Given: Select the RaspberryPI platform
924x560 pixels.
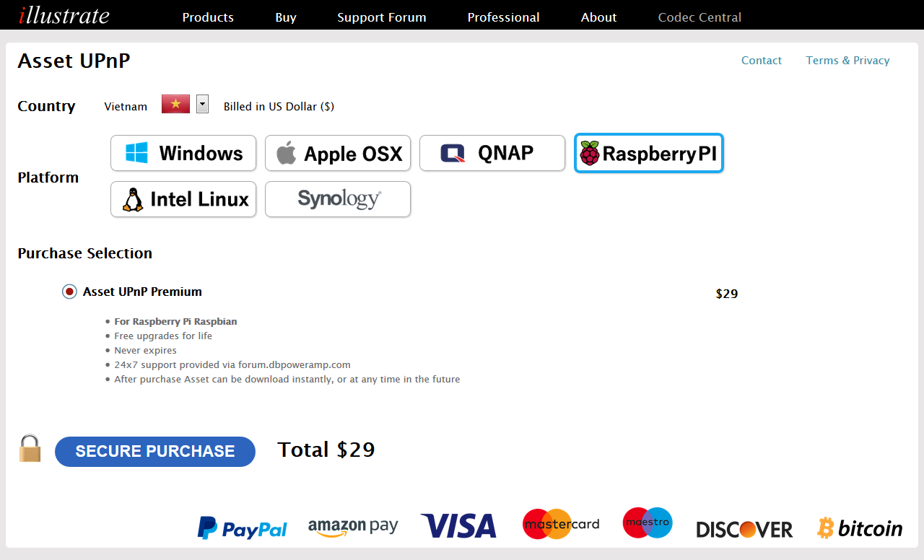Looking at the screenshot, I should pos(649,153).
